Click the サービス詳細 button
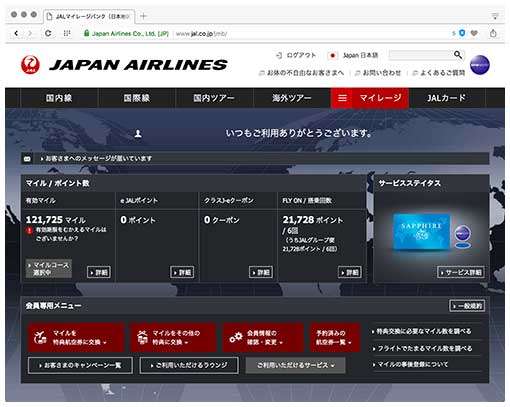The height and width of the screenshot is (407, 510). (x=461, y=272)
